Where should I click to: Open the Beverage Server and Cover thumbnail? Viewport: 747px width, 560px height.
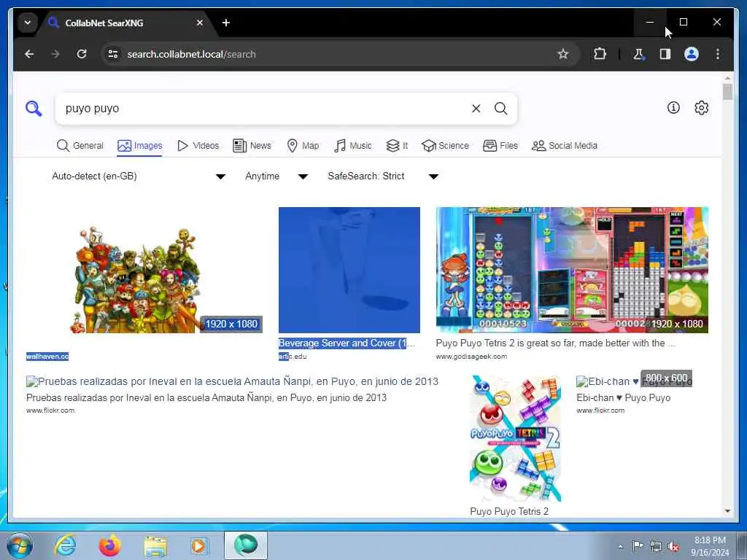tap(349, 270)
